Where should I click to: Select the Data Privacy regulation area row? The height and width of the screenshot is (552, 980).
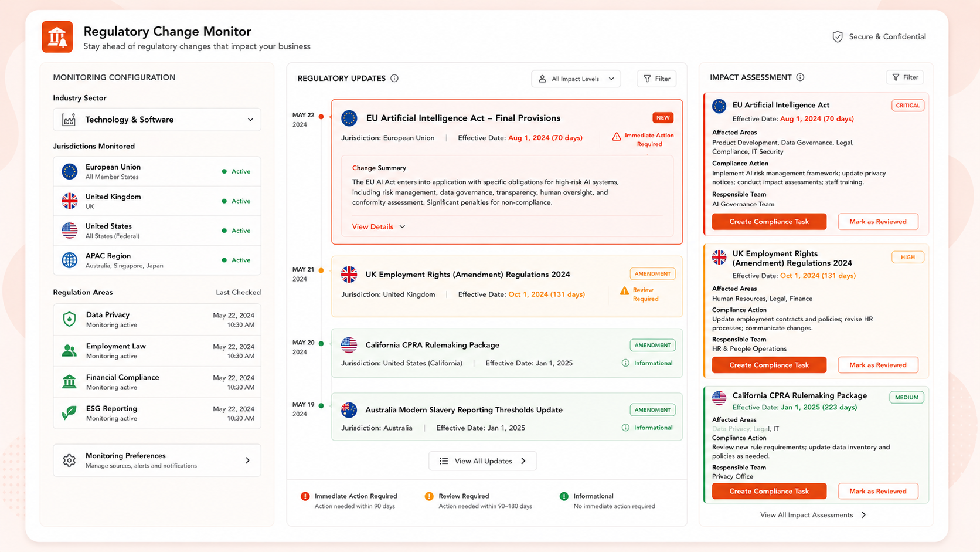point(157,320)
